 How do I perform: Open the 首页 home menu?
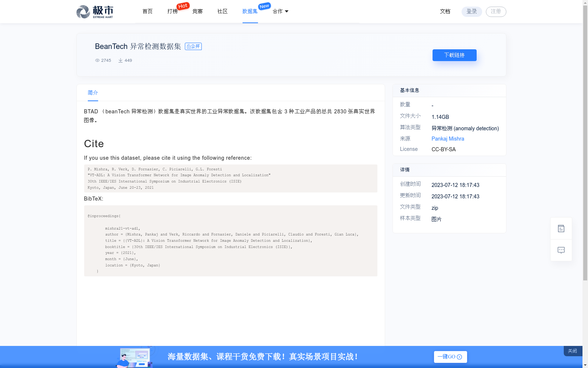[x=147, y=11]
